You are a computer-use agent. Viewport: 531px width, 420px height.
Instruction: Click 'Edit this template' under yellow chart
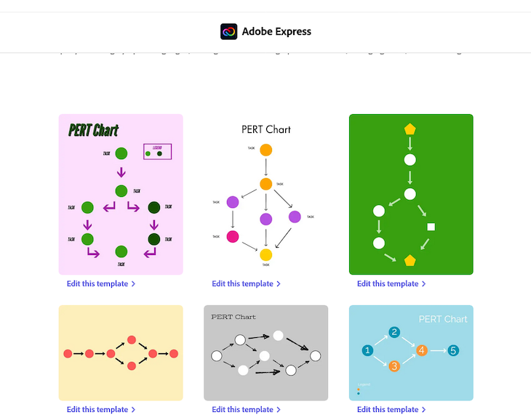(97, 410)
